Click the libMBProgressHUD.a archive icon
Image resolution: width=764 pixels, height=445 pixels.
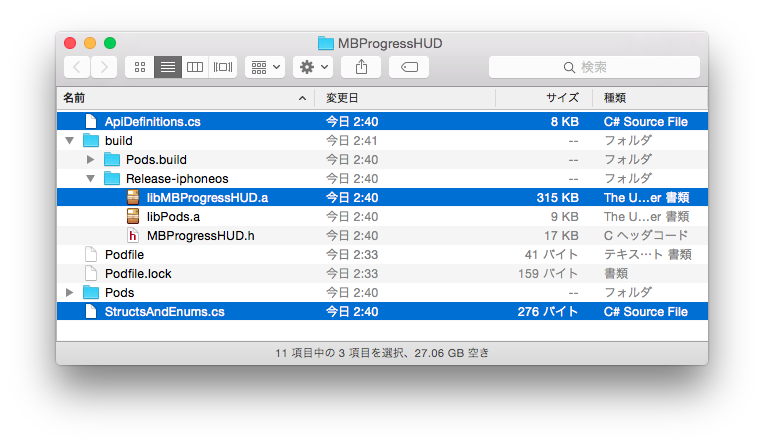coord(133,197)
